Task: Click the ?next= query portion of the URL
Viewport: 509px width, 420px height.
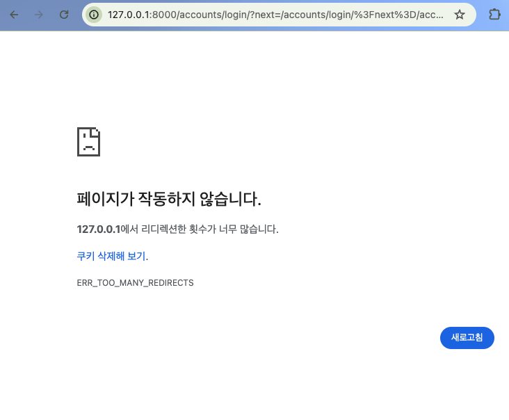Action: coord(264,15)
